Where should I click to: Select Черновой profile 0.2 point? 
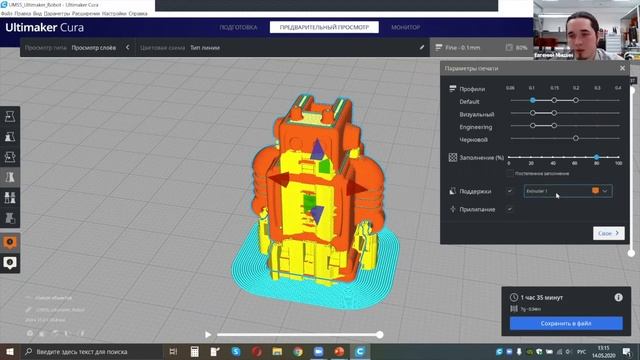pyautogui.click(x=576, y=138)
